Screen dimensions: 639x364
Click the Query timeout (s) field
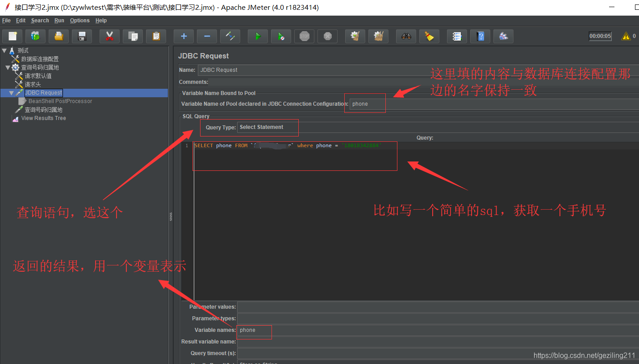coord(438,353)
